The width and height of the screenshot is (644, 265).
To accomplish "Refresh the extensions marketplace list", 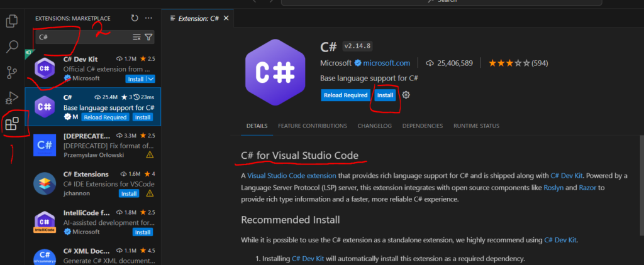I will pos(135,18).
